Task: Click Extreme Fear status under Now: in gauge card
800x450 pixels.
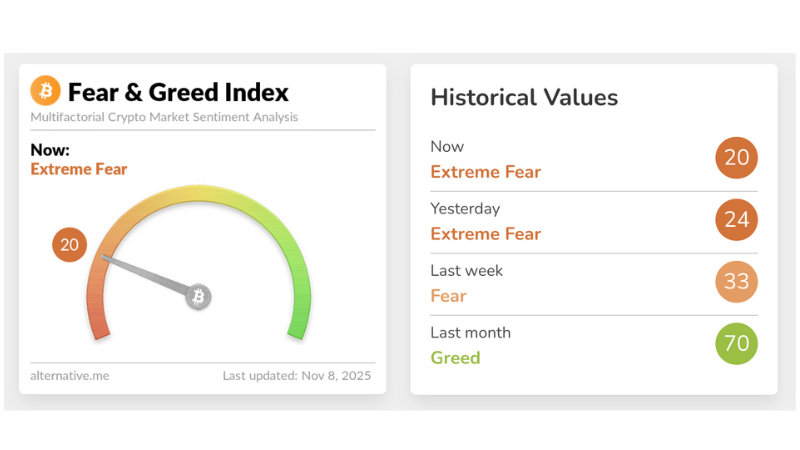Action: (79, 169)
